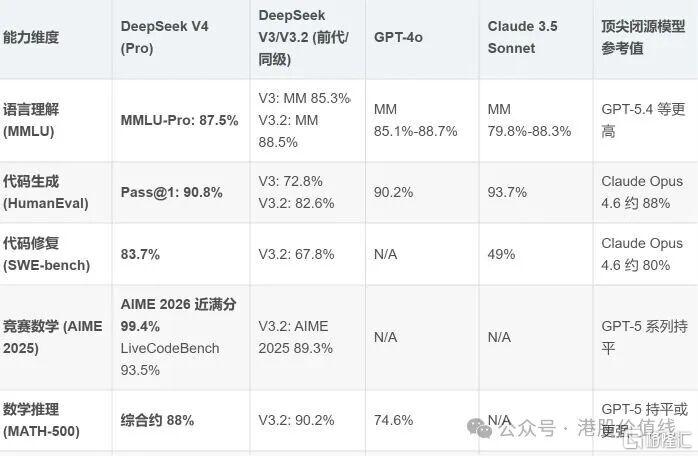Select the 93.7% Claude HumanEval cell

coord(507,192)
